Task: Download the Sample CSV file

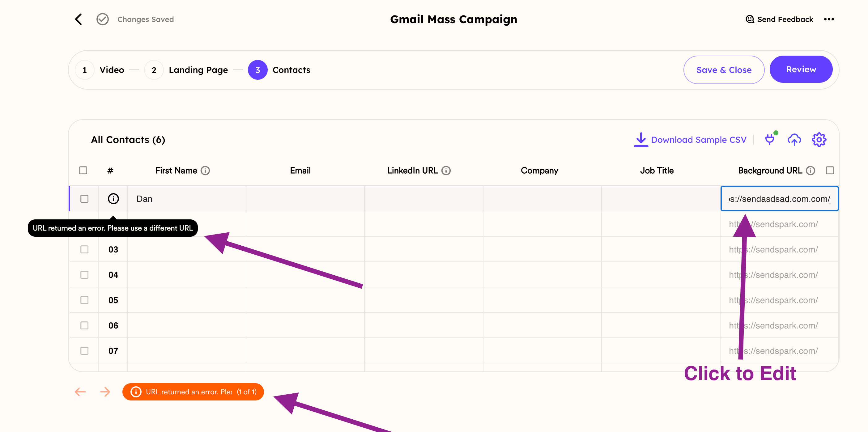Action: [690, 139]
